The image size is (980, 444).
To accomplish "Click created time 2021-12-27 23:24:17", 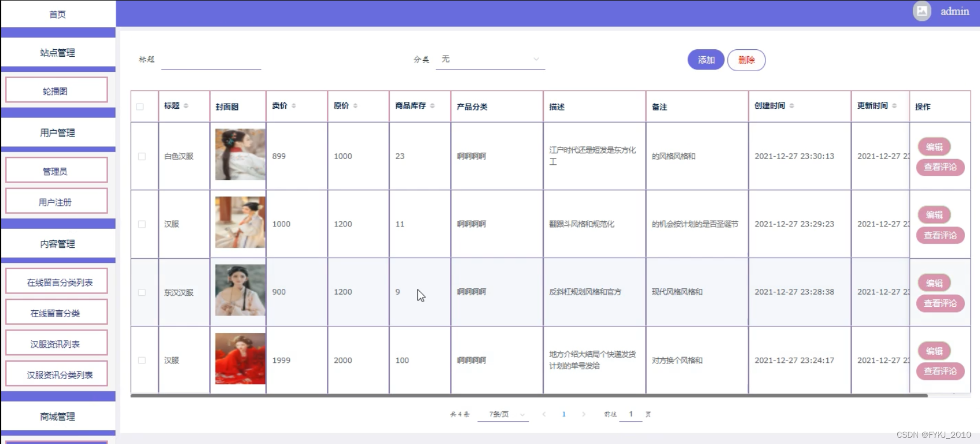I will (794, 360).
